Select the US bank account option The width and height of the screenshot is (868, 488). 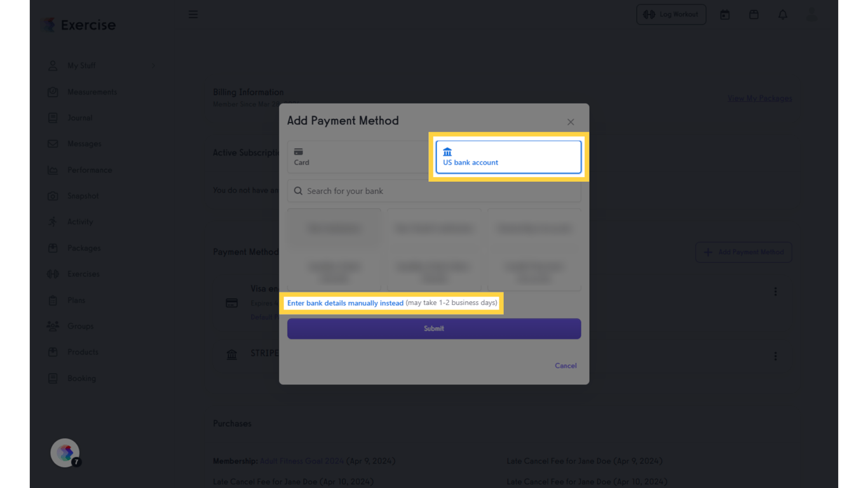pyautogui.click(x=508, y=157)
